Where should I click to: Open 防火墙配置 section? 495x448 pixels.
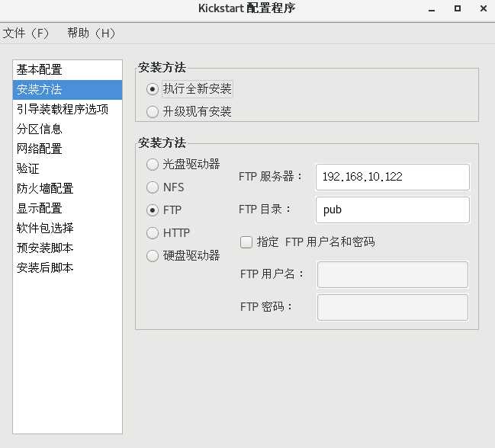pos(67,188)
